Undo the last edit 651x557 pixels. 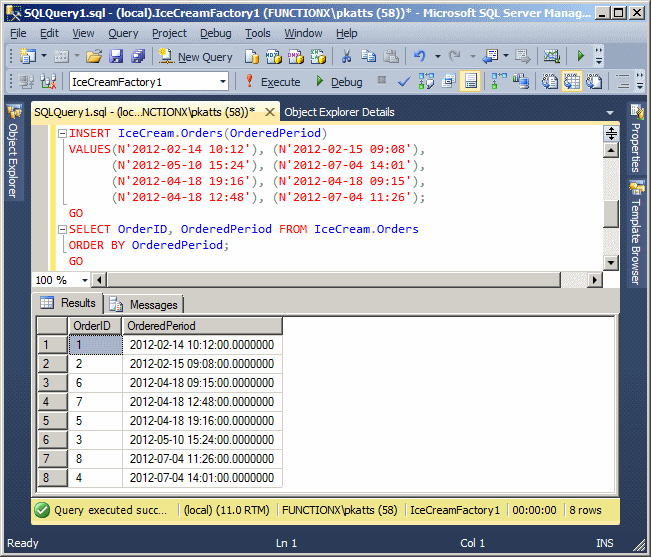(420, 56)
